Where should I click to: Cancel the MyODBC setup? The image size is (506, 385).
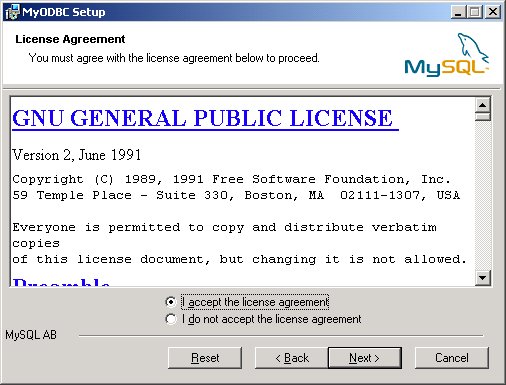click(x=452, y=358)
